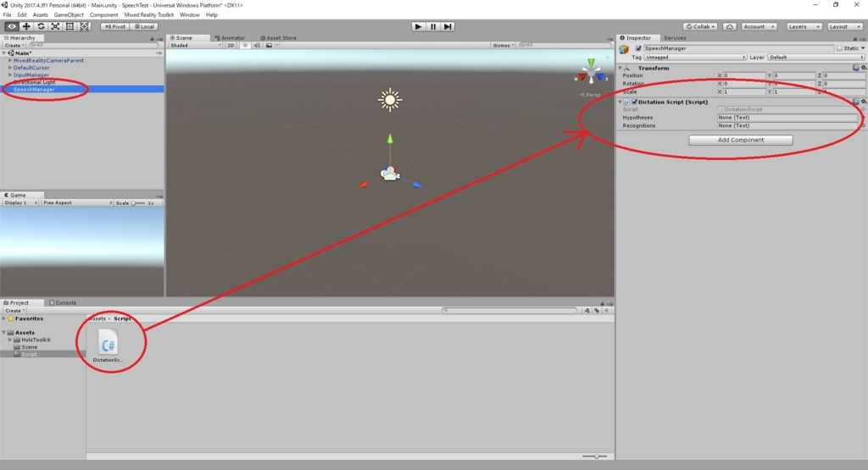868x470 pixels.
Task: Toggle scene lighting sun icon
Action: tap(245, 46)
